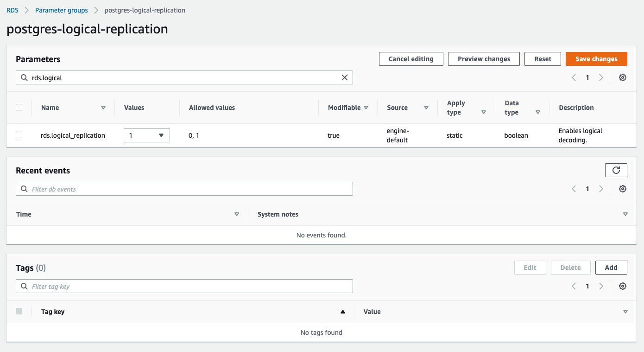Save changes to the parameter group
The width and height of the screenshot is (644, 352).
(x=596, y=59)
